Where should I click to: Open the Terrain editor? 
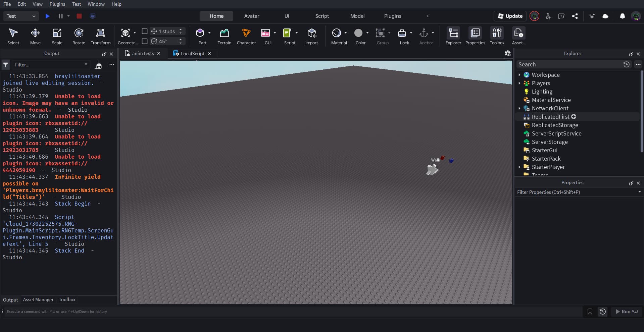click(224, 36)
